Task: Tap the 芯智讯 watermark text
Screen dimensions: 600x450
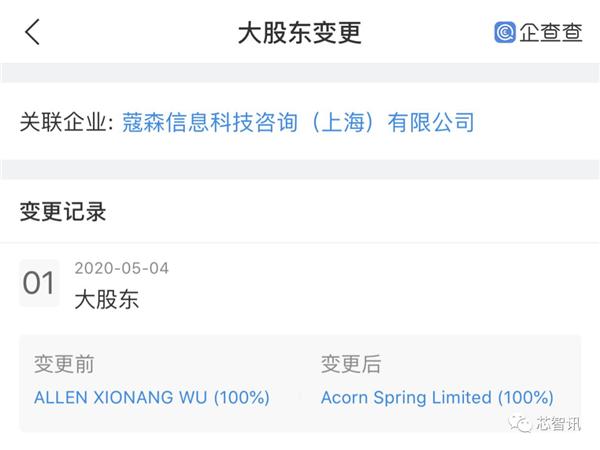Action: pos(558,424)
